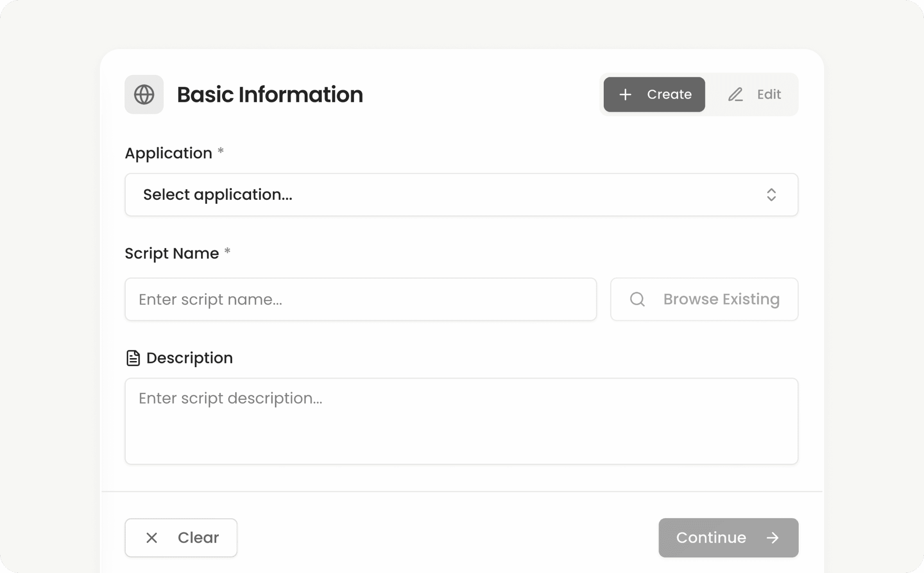
Task: Click the Basic Information heading
Action: pyautogui.click(x=269, y=94)
